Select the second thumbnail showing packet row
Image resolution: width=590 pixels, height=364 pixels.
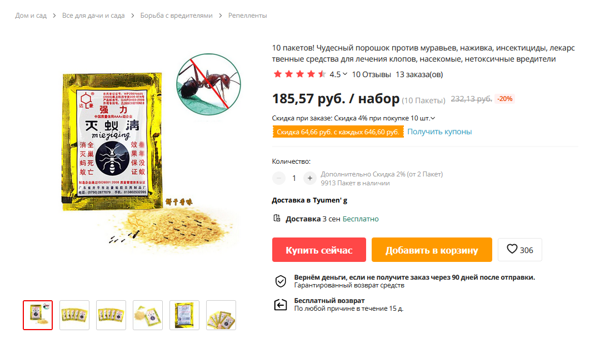tap(74, 315)
